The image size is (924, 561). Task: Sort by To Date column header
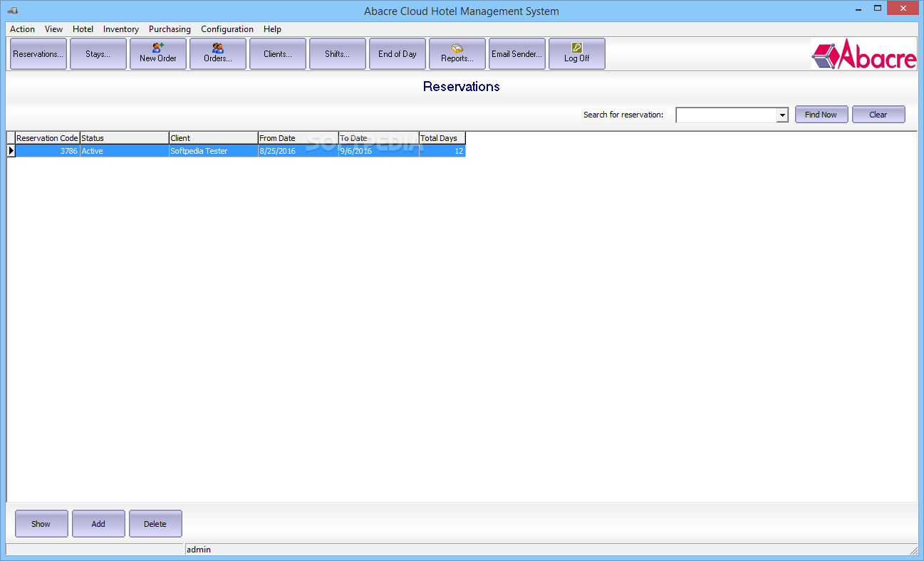pyautogui.click(x=378, y=138)
